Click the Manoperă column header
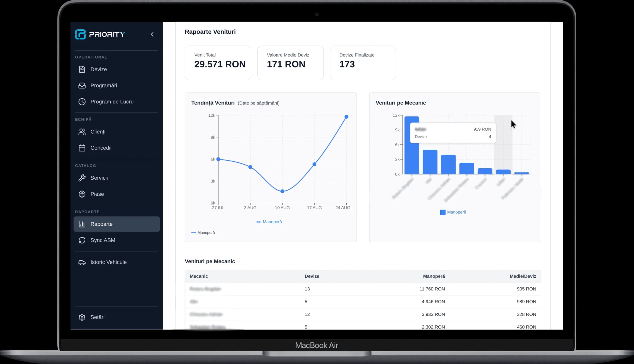 click(434, 276)
